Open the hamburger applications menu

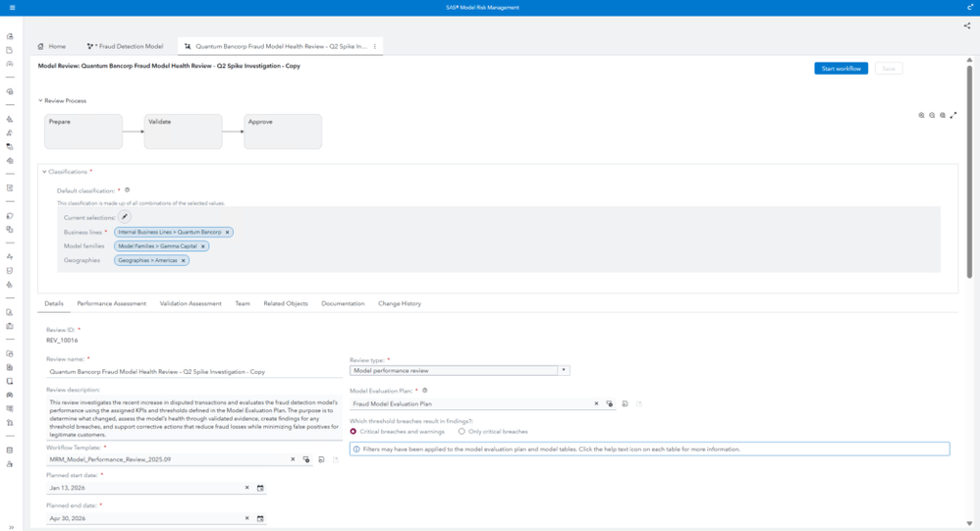click(12, 8)
